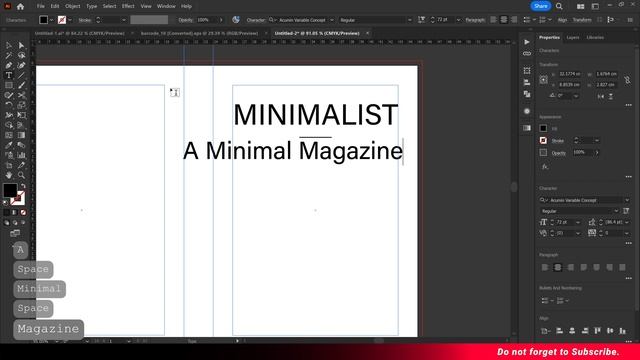Open leading value dropdown
This screenshot has height=360, width=640.
tap(627, 222)
